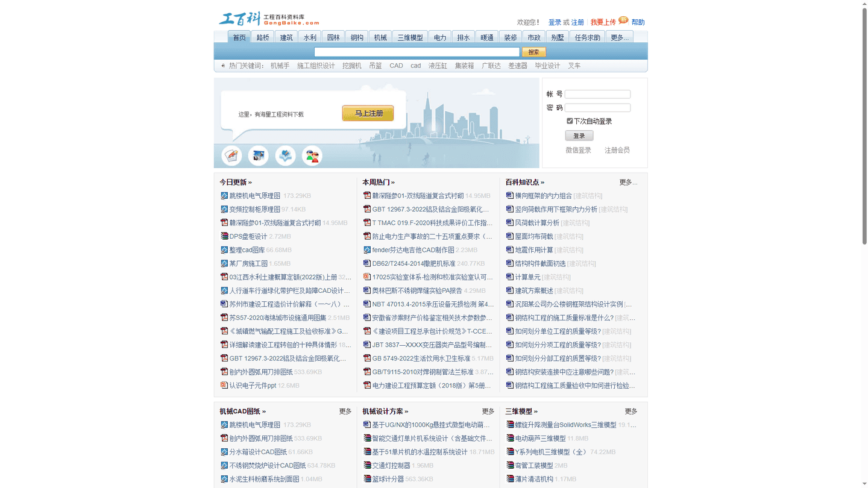
Task: Click the download arrow icon in the banner
Action: point(285,156)
